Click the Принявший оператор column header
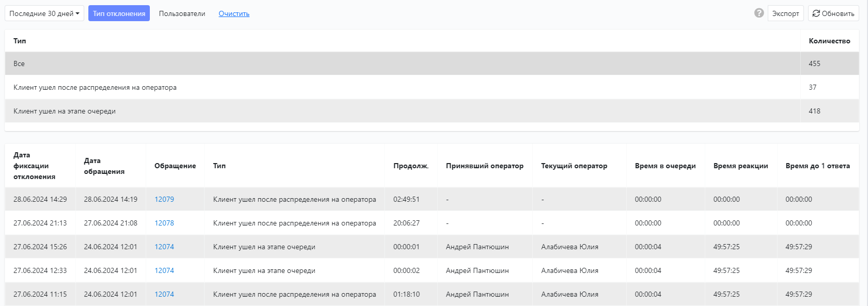The width and height of the screenshot is (868, 306). click(x=485, y=166)
